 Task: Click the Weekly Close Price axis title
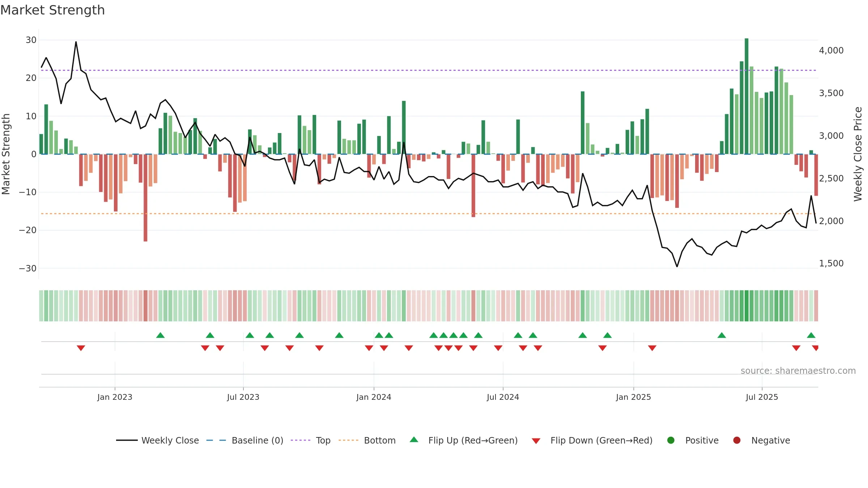click(x=858, y=154)
